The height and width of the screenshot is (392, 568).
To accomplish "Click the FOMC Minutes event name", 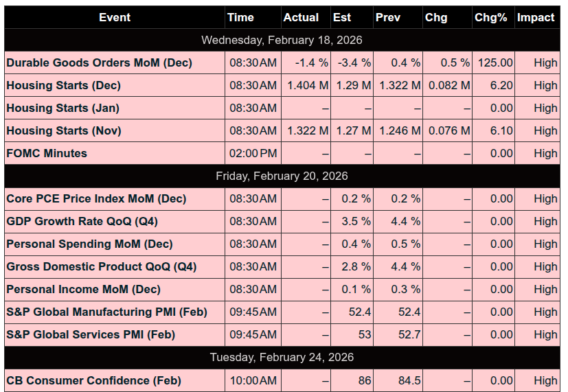I will (x=47, y=153).
